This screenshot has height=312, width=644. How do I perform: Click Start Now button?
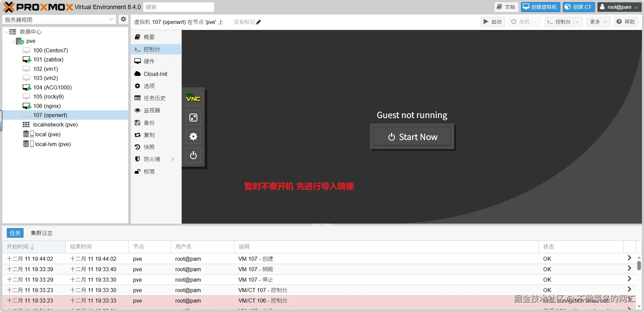click(412, 137)
